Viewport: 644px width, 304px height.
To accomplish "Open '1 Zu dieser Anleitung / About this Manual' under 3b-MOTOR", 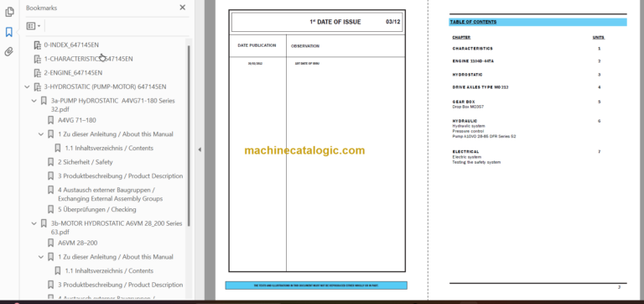I will (x=116, y=257).
